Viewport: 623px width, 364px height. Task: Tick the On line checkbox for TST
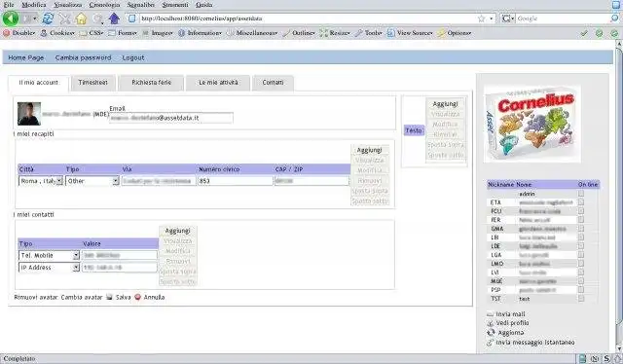pos(581,299)
